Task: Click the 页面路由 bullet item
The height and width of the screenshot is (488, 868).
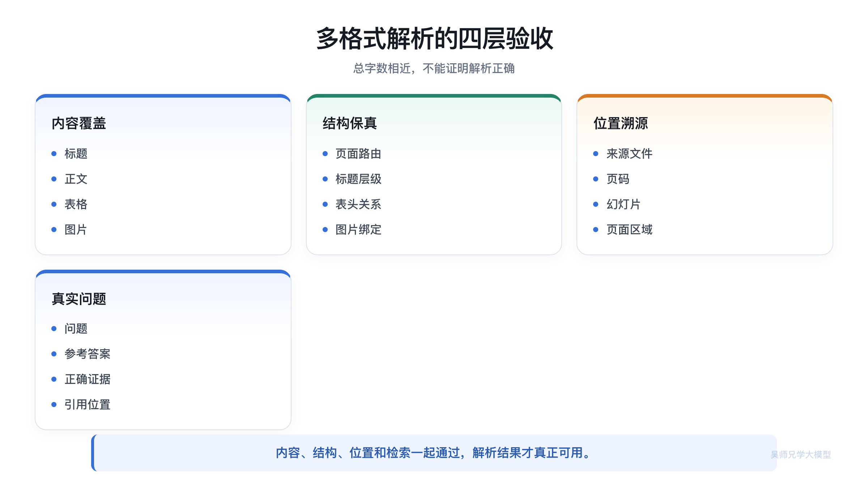Action: pyautogui.click(x=358, y=154)
